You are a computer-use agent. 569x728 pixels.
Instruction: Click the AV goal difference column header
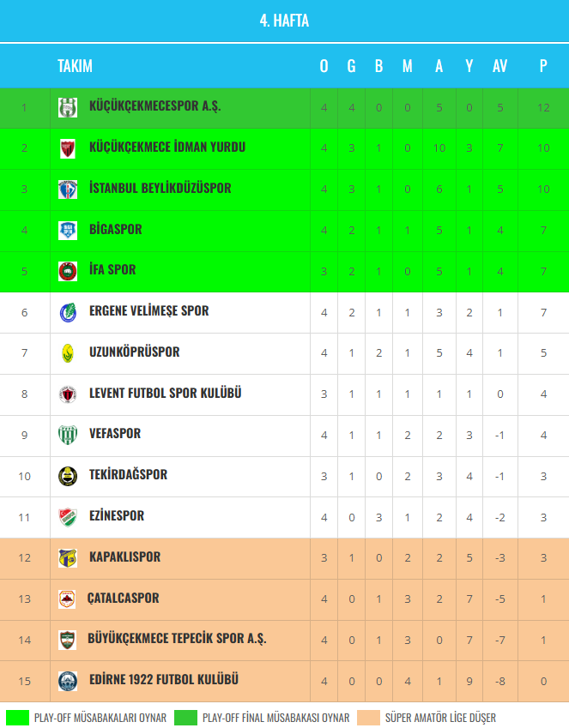[499, 66]
